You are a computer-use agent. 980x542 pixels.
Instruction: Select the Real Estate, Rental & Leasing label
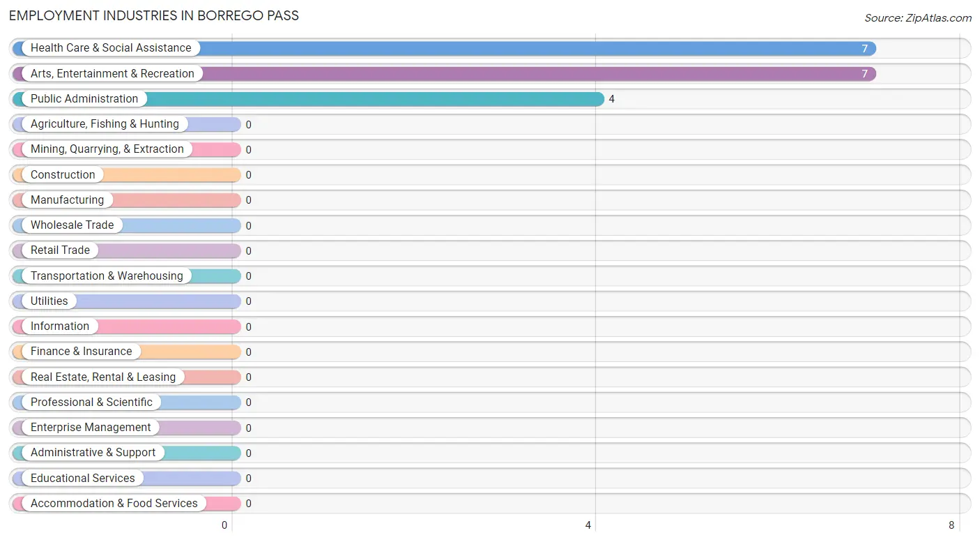point(103,377)
